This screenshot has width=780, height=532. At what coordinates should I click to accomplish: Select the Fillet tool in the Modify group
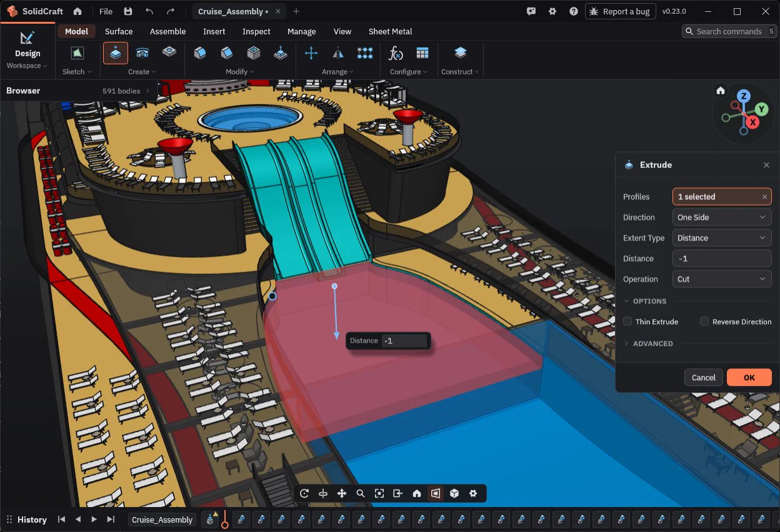pyautogui.click(x=200, y=53)
